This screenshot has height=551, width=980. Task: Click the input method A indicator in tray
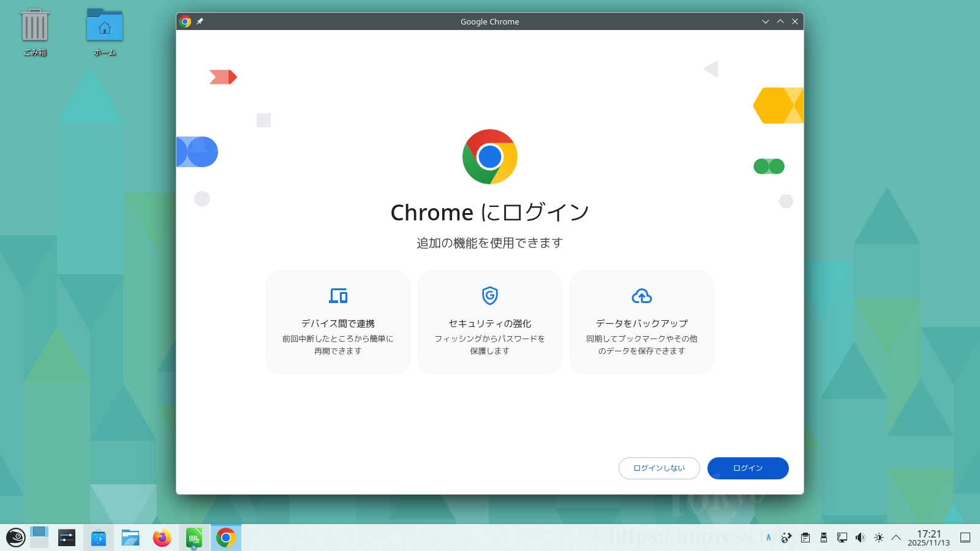[769, 538]
